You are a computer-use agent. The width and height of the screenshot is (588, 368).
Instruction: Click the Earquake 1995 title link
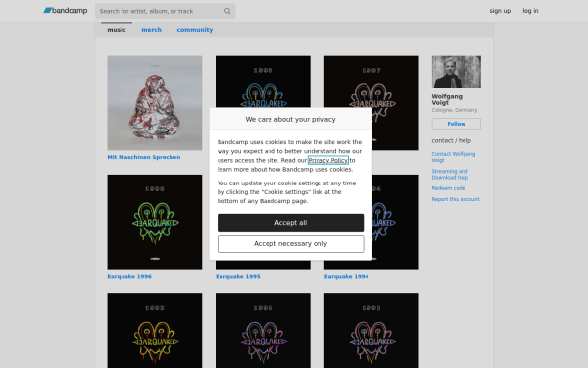point(238,277)
